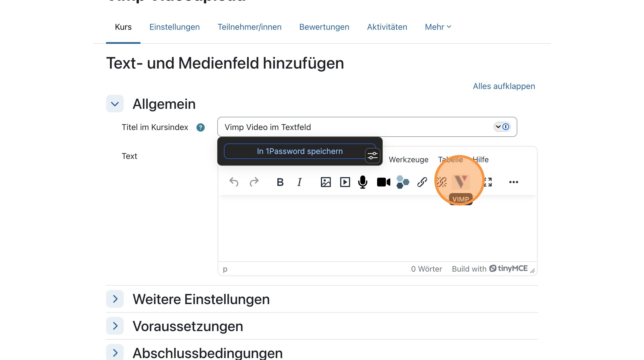Viewport: 644px width, 360px height.
Task: Toggle bold formatting
Action: [280, 182]
